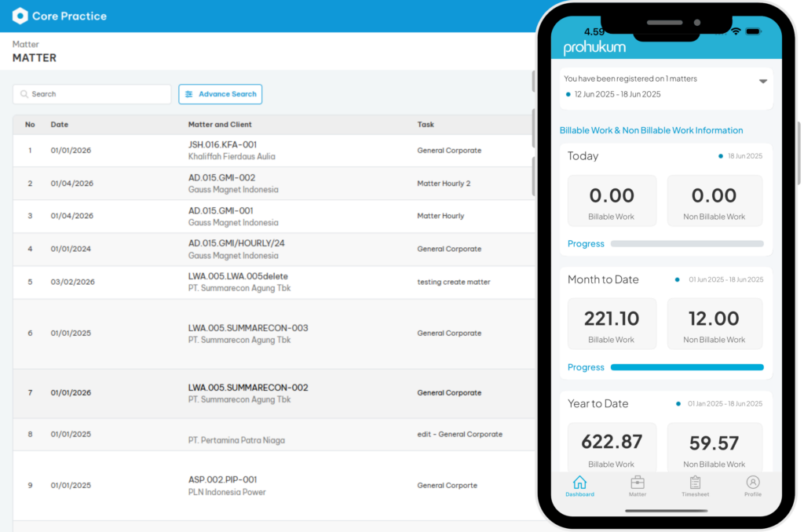This screenshot has height=532, width=804.
Task: Tap the 622.87 Billable Work card
Action: pos(612,448)
